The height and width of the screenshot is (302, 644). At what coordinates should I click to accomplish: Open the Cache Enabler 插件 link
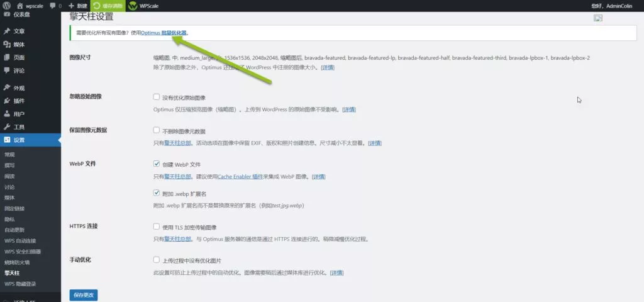(240, 177)
